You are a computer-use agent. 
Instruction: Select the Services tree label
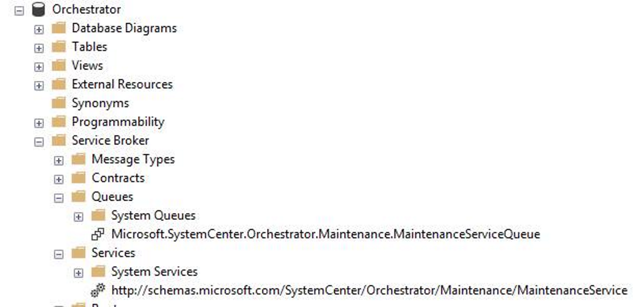(x=113, y=253)
